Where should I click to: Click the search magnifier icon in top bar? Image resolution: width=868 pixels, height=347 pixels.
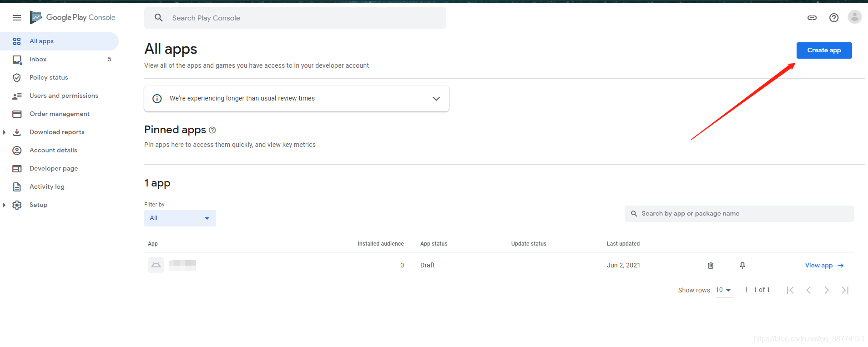(x=158, y=18)
